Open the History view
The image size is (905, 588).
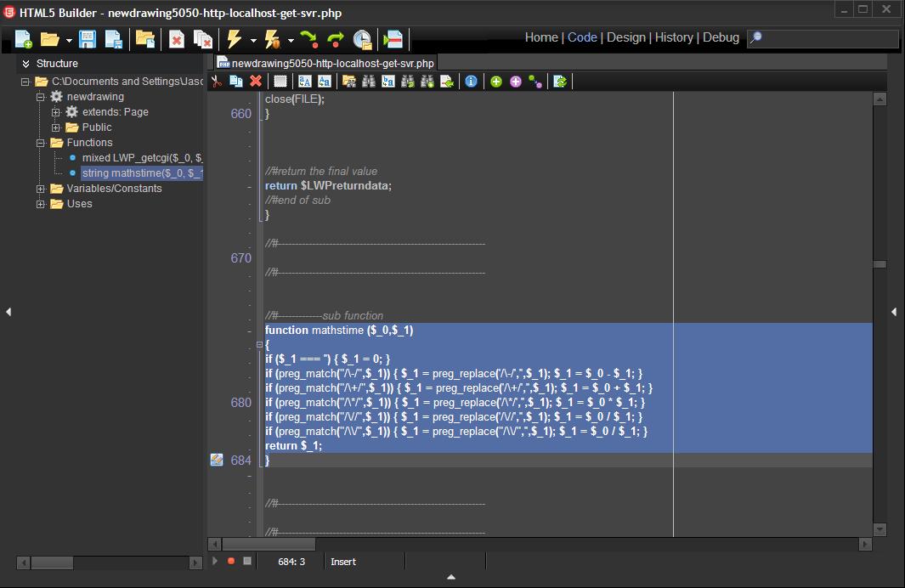pyautogui.click(x=674, y=37)
